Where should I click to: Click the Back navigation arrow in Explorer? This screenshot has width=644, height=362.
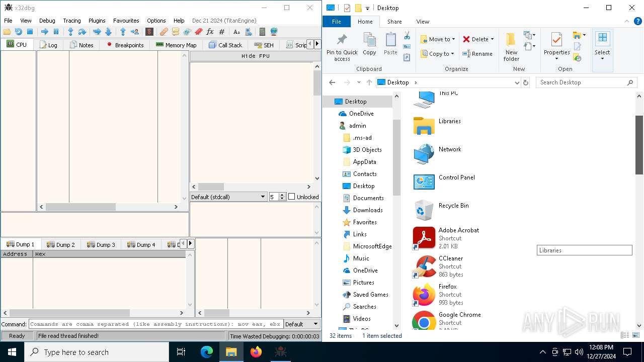point(332,82)
